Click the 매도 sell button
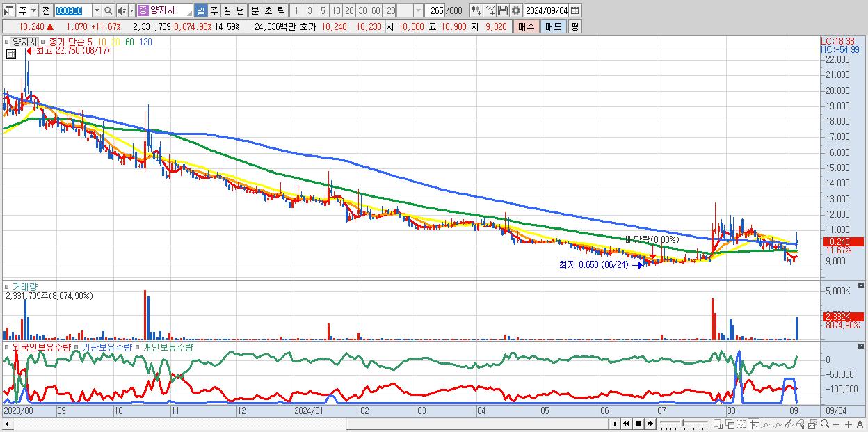This screenshot has height=432, width=868. click(554, 26)
